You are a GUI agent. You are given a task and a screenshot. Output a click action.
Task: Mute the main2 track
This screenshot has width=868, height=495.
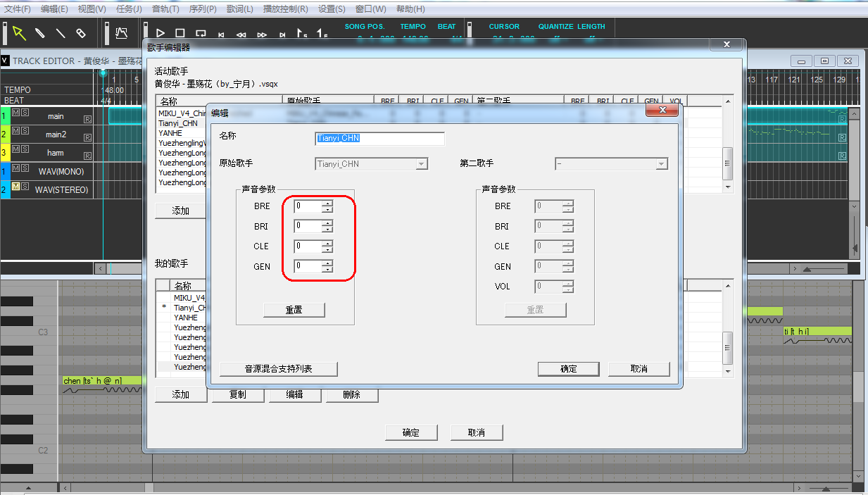pos(15,131)
